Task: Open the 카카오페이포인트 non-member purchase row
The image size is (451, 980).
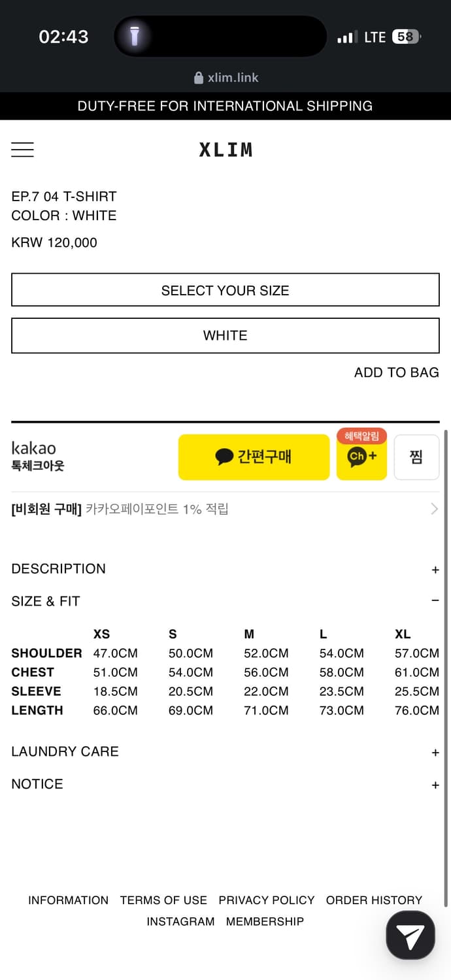Action: [225, 509]
